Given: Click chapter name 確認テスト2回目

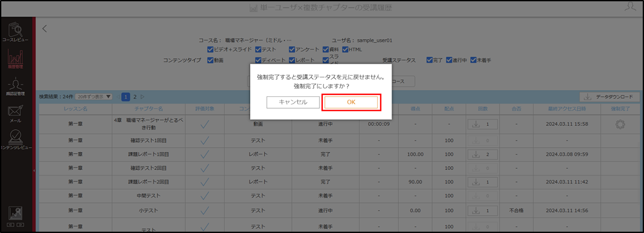Looking at the screenshot, I should [x=148, y=168].
